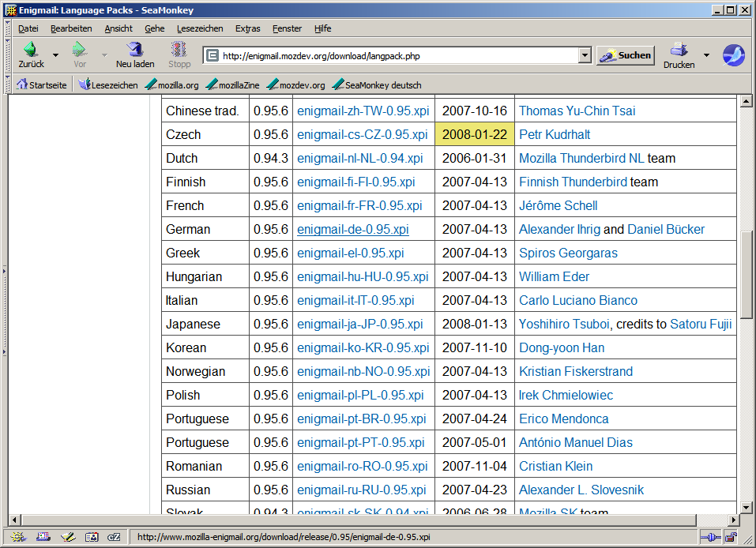Go back with the Zurück button

click(x=31, y=55)
